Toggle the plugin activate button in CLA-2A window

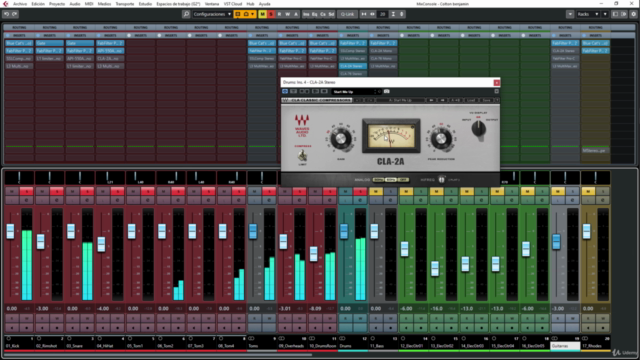tap(285, 91)
